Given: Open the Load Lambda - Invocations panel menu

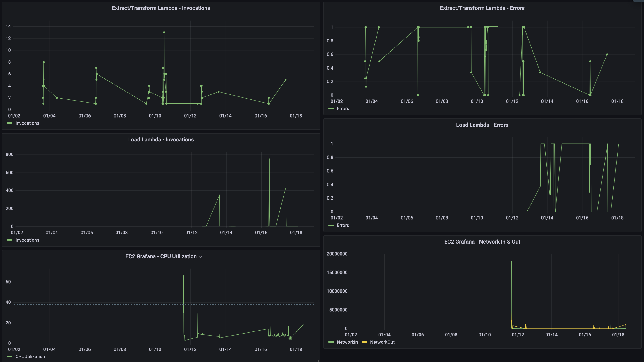Looking at the screenshot, I should (161, 140).
